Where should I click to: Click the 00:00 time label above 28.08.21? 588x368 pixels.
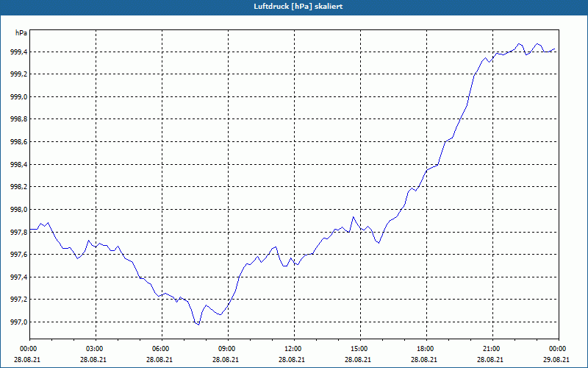click(27, 349)
